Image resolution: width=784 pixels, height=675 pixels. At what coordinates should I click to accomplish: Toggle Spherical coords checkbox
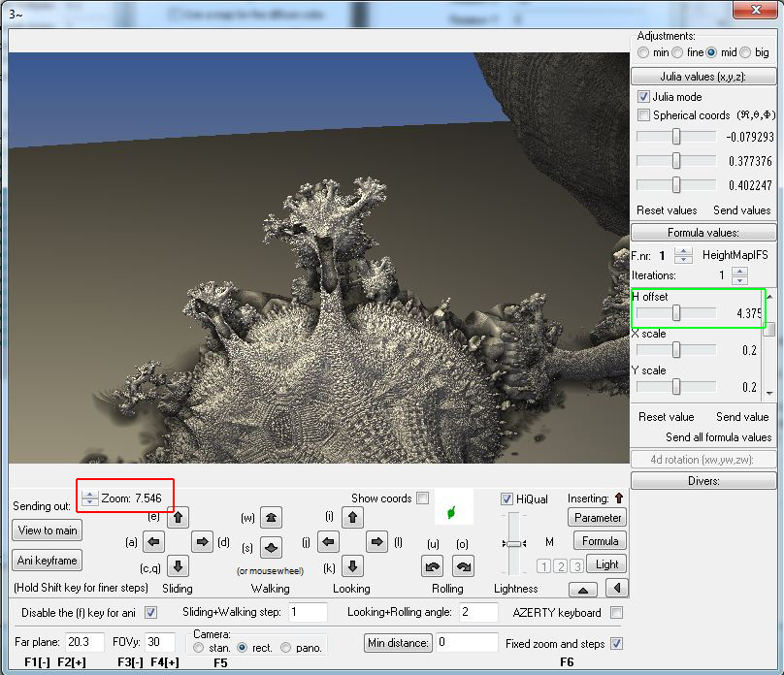click(643, 114)
